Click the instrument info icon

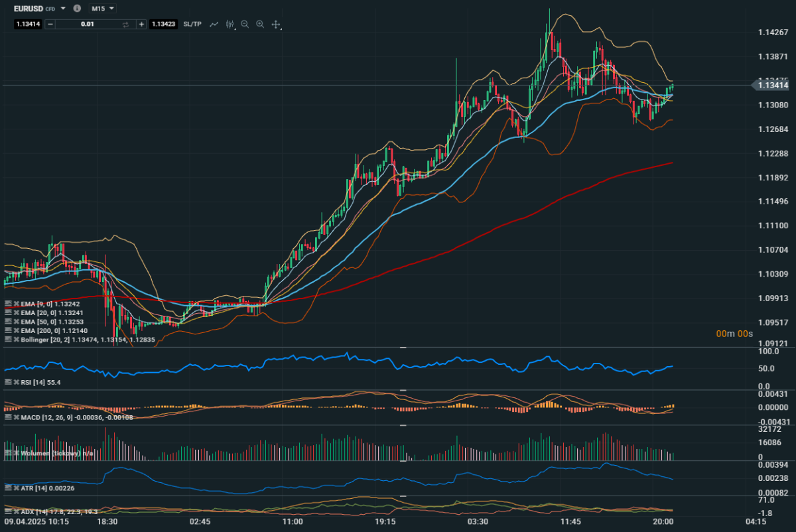pyautogui.click(x=78, y=9)
